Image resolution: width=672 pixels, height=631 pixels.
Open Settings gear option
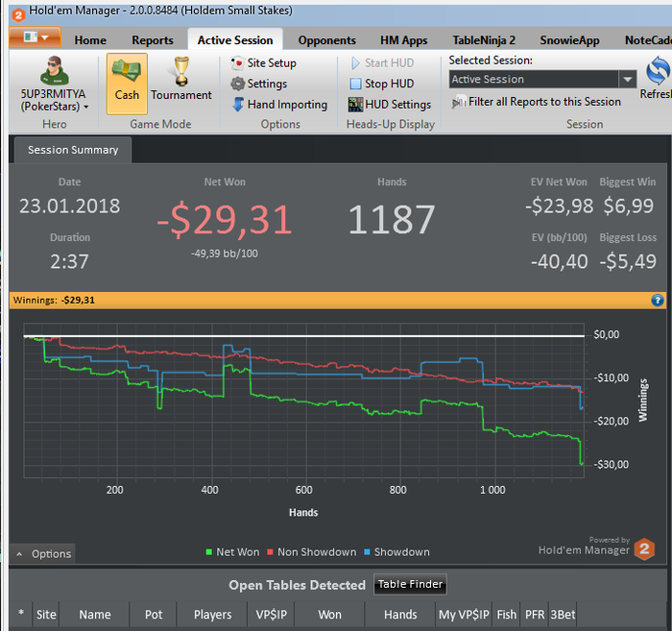(x=258, y=84)
